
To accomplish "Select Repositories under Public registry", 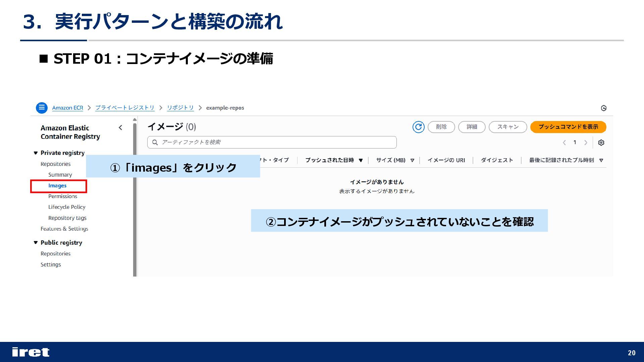I will 56,254.
